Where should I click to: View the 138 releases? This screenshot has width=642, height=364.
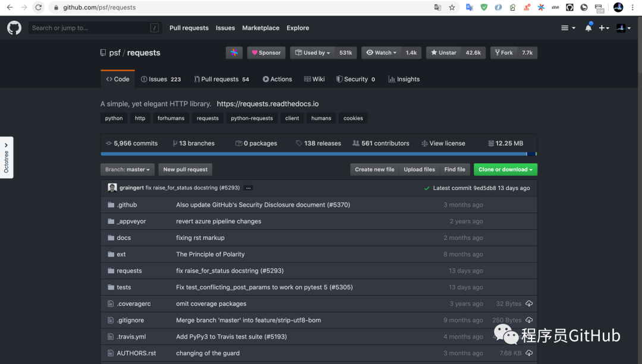319,143
